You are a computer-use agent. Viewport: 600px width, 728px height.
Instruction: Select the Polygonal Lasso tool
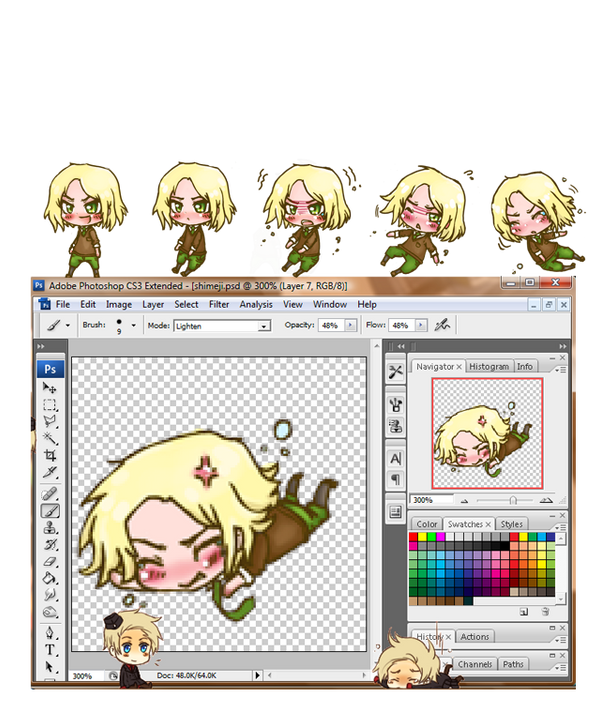50,421
